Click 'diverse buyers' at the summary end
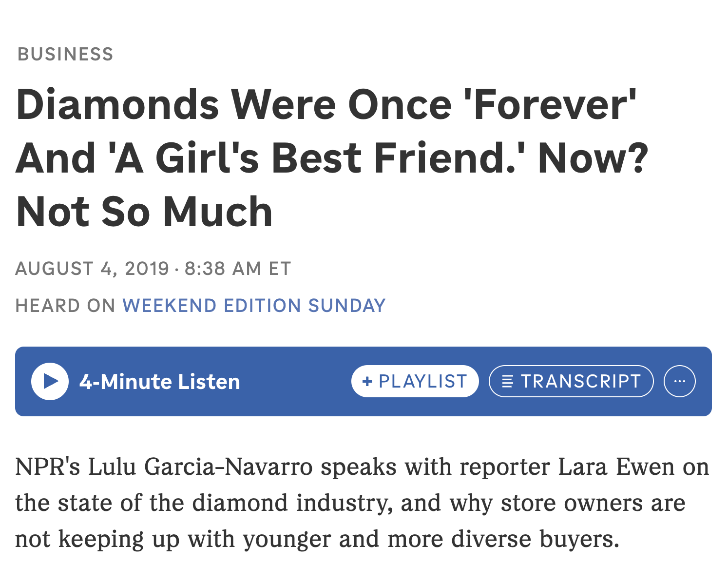728x584 pixels. (535, 539)
